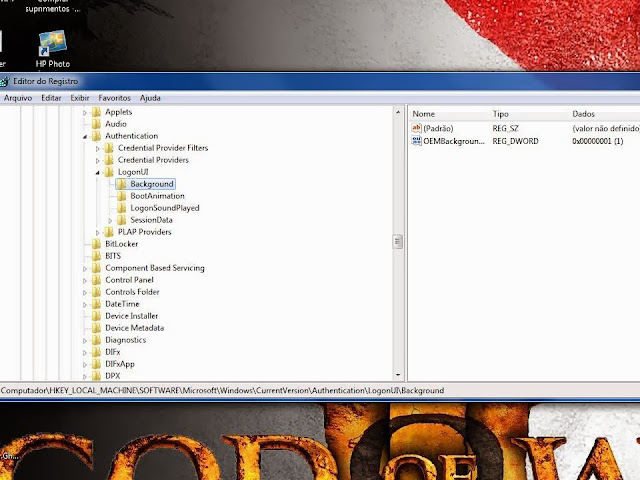Open the Arquivo menu
The height and width of the screenshot is (480, 640).
click(x=18, y=98)
